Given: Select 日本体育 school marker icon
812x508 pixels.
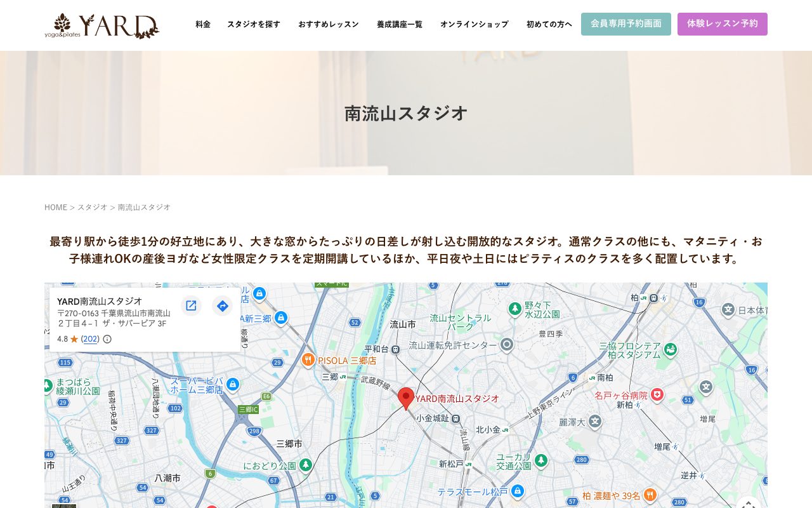Looking at the screenshot, I should point(728,310).
